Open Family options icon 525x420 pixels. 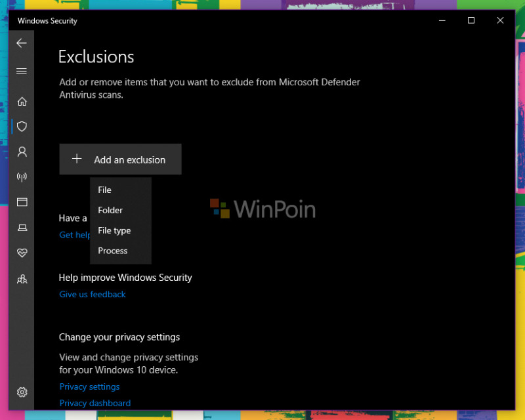pyautogui.click(x=22, y=279)
